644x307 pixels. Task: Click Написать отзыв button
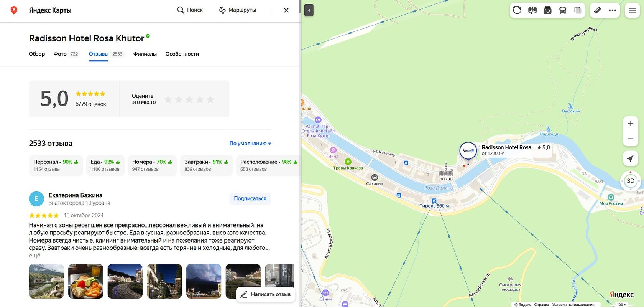[266, 294]
